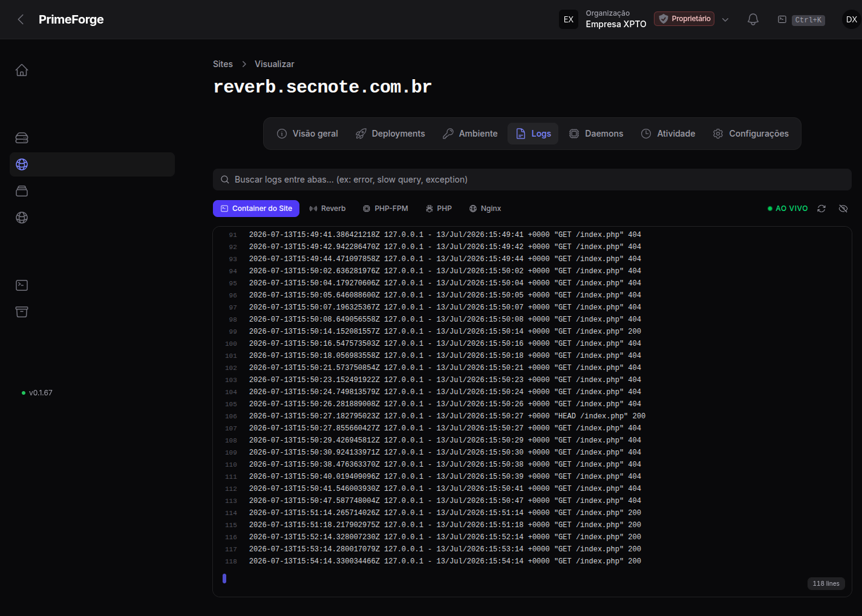The width and height of the screenshot is (862, 616).
Task: Click log line 91 entry
Action: (x=532, y=235)
